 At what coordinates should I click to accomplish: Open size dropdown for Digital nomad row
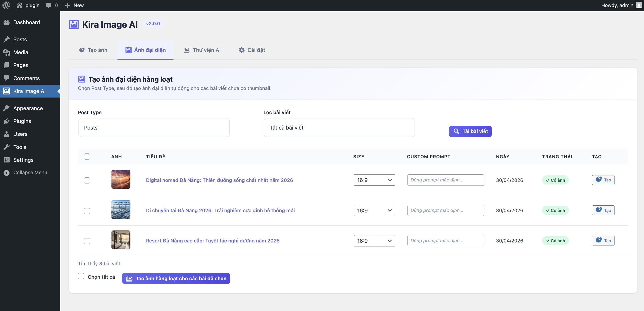(x=374, y=180)
